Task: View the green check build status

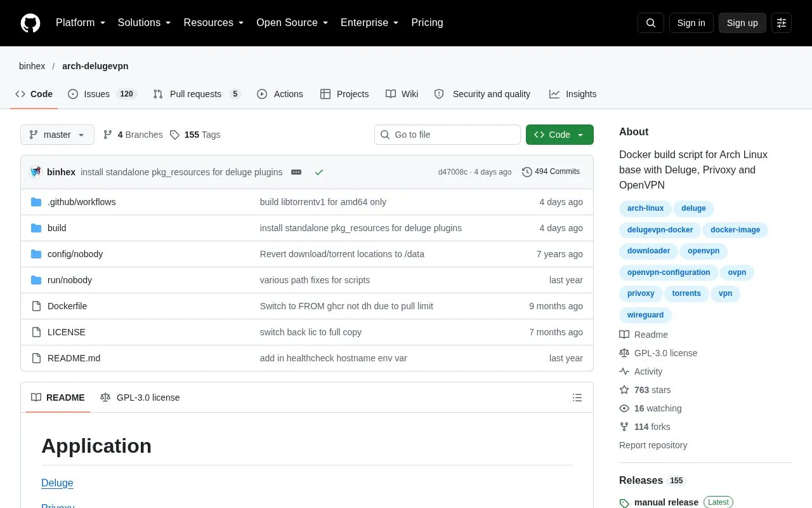Action: 319,172
